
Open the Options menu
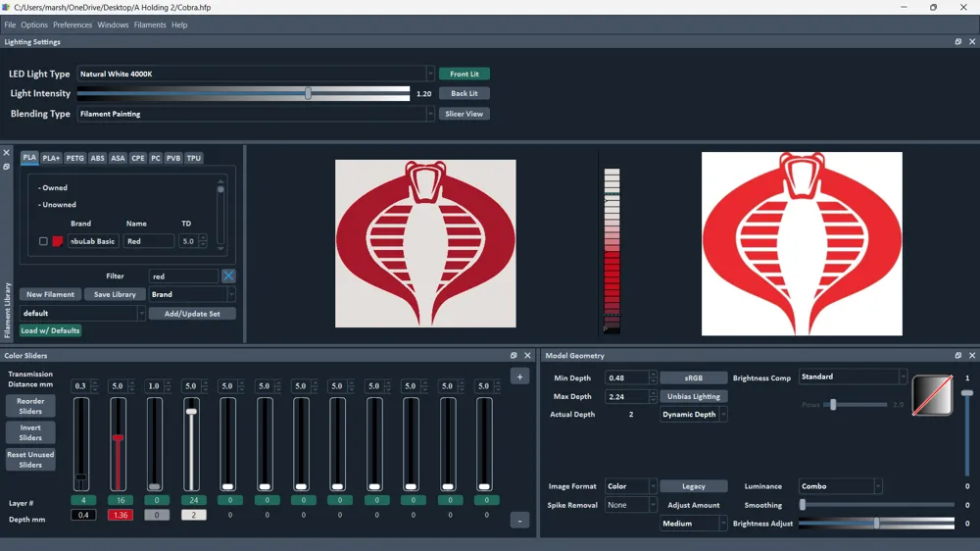pyautogui.click(x=33, y=25)
